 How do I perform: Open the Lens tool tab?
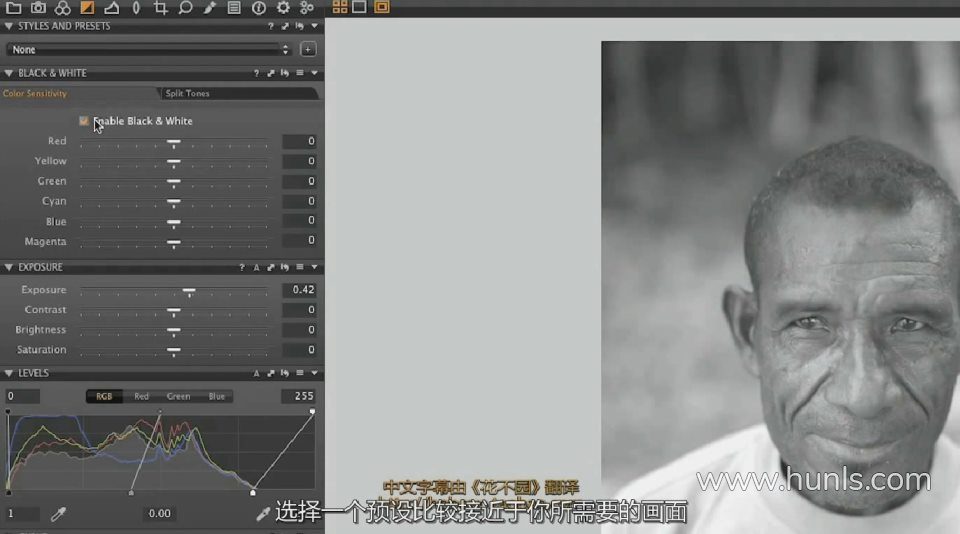[136, 7]
